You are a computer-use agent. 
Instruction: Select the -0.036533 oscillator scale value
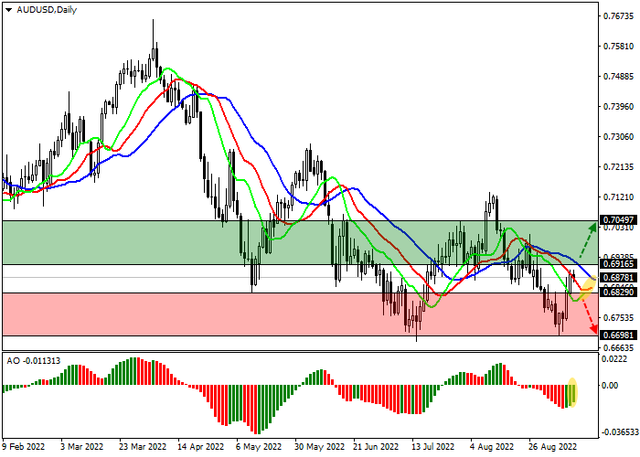pos(618,432)
